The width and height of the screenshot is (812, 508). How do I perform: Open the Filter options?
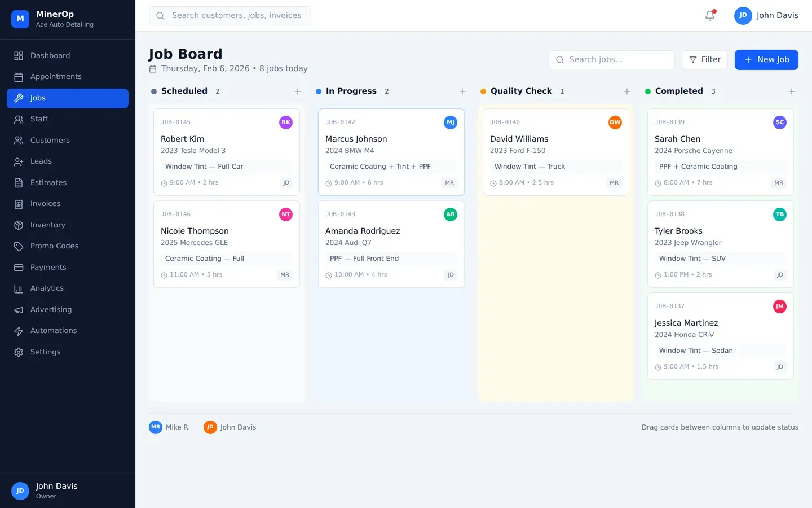pos(704,59)
